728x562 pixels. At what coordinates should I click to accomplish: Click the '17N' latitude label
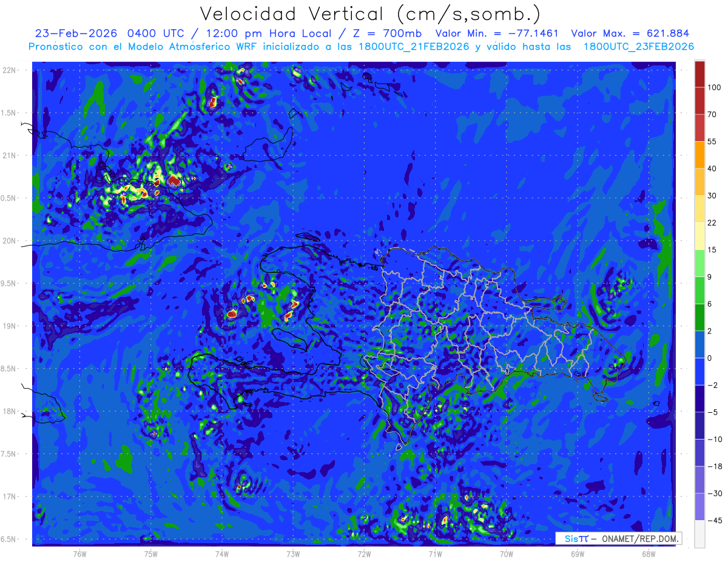tap(10, 497)
